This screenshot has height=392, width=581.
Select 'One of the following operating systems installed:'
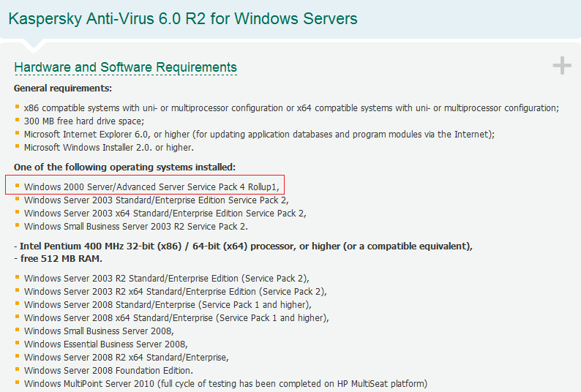click(x=124, y=167)
